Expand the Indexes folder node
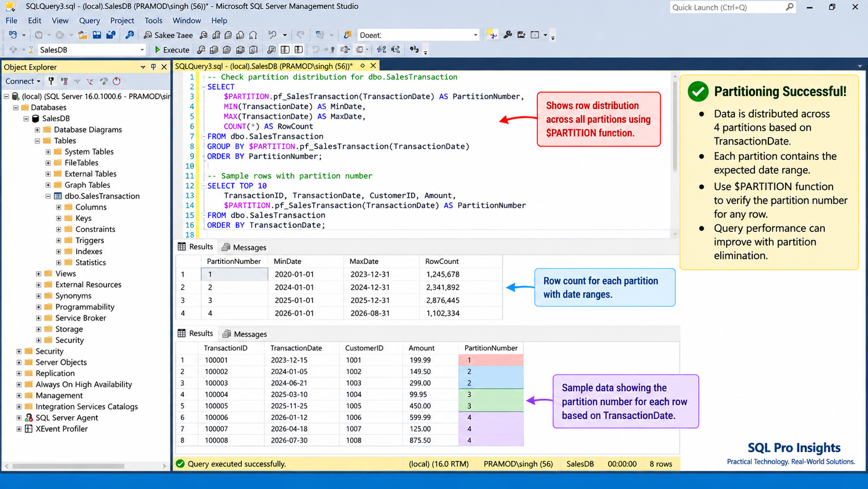The height and width of the screenshot is (489, 868). tap(59, 252)
